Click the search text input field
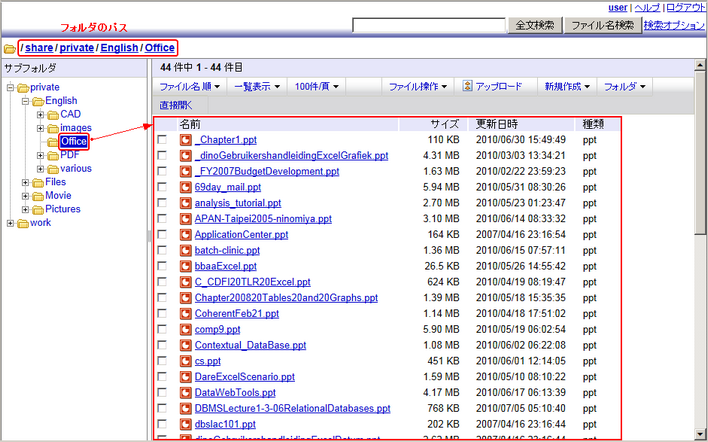 coord(429,25)
